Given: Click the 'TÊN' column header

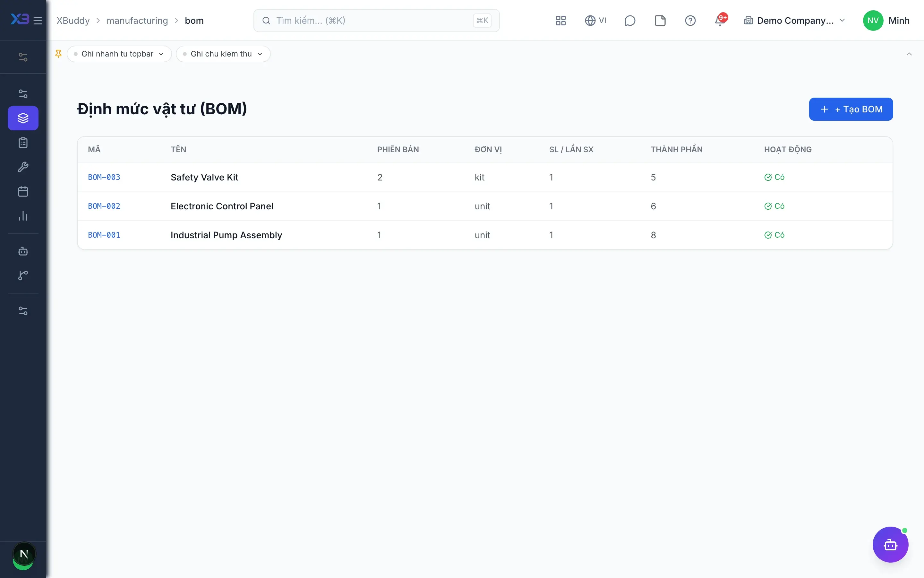Looking at the screenshot, I should (x=178, y=149).
